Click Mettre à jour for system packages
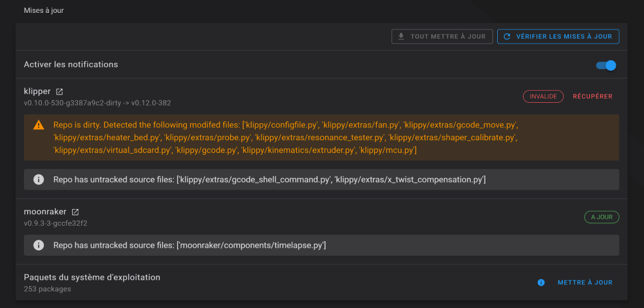 coord(585,282)
